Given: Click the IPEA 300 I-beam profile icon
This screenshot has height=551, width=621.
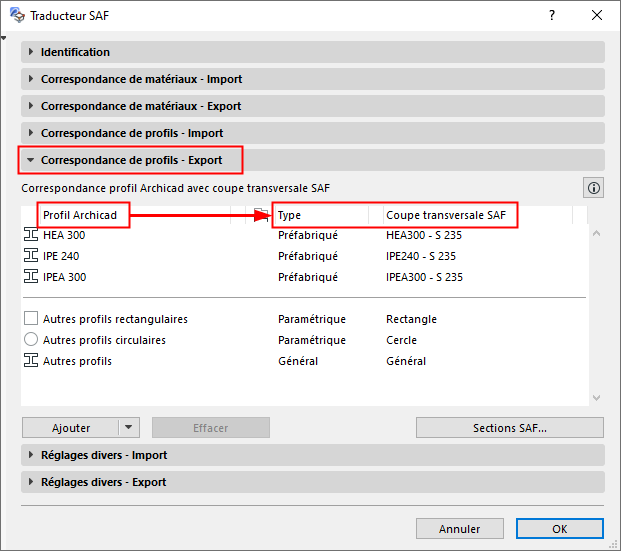Looking at the screenshot, I should point(30,277).
